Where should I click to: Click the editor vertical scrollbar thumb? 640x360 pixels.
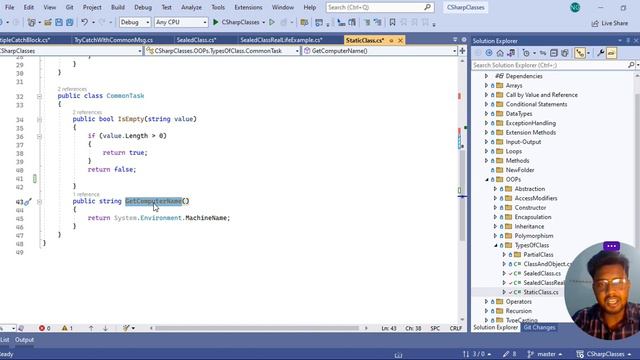point(462,196)
